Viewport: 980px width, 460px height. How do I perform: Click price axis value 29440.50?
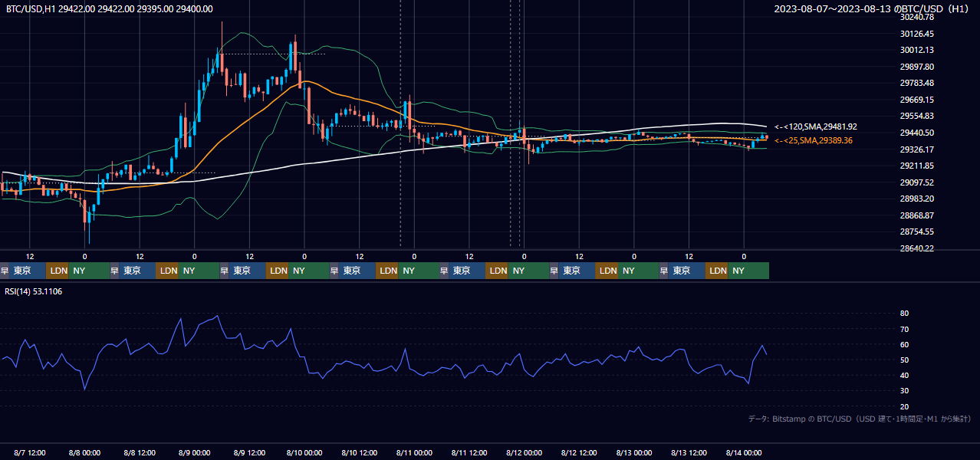point(916,133)
